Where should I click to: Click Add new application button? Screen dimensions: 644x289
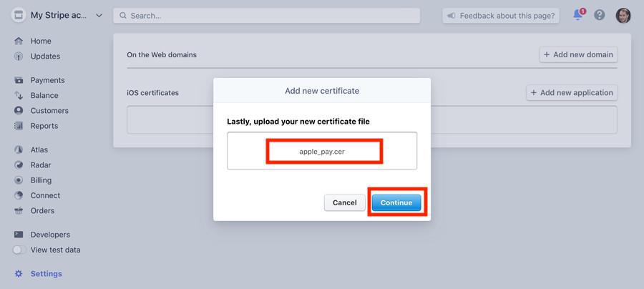(572, 92)
